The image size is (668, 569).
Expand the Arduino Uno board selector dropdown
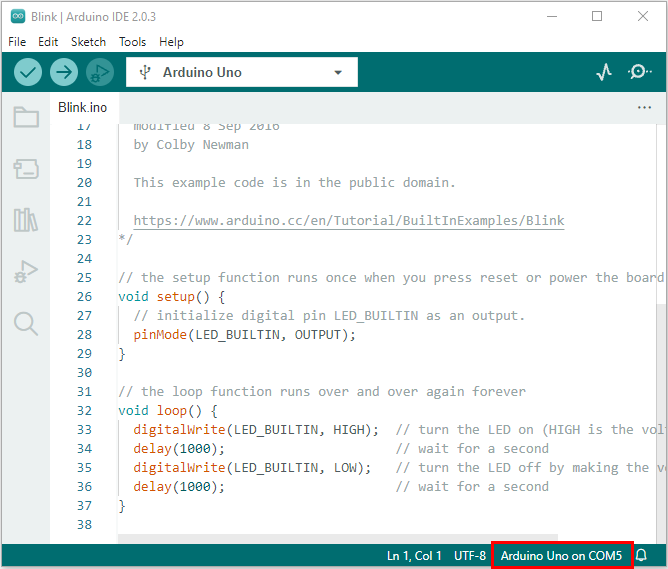click(242, 72)
